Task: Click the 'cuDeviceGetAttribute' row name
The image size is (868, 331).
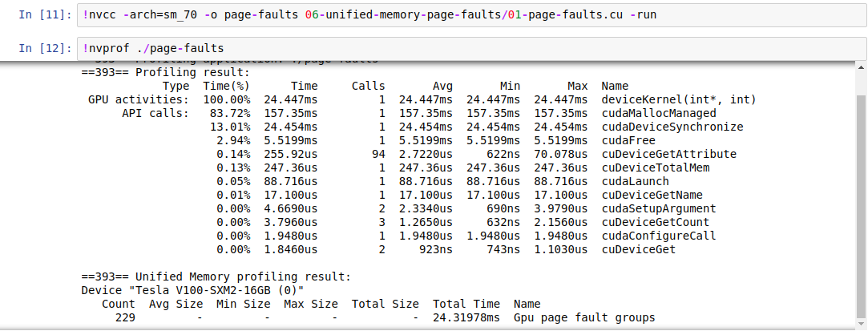Action: coord(668,155)
